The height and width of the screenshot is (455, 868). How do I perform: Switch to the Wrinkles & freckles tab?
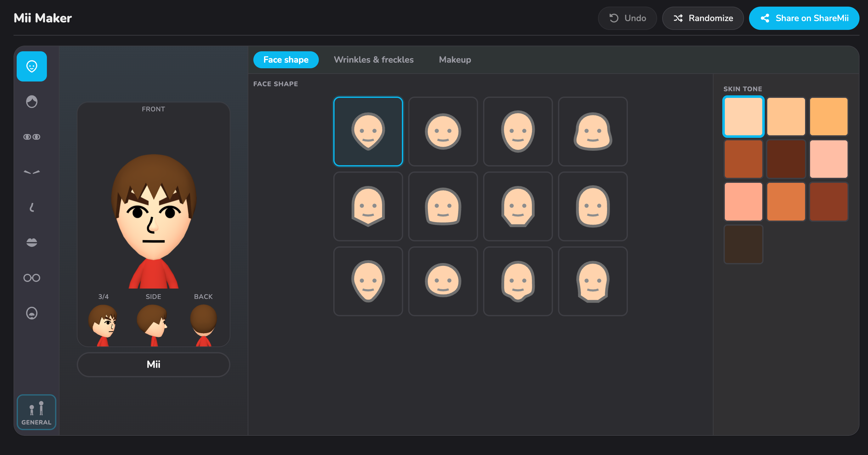click(x=374, y=60)
